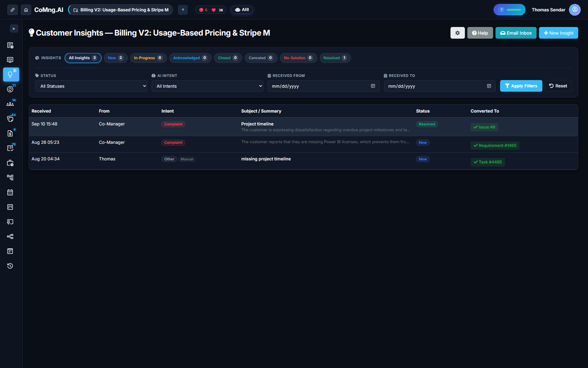588x368 pixels.
Task: Filter by In-Progress tab
Action: tap(148, 58)
